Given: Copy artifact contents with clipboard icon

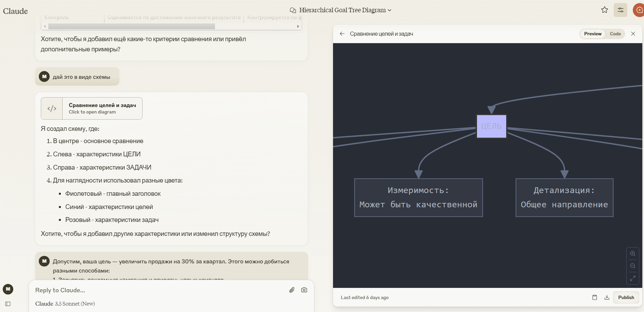Looking at the screenshot, I should 595,297.
